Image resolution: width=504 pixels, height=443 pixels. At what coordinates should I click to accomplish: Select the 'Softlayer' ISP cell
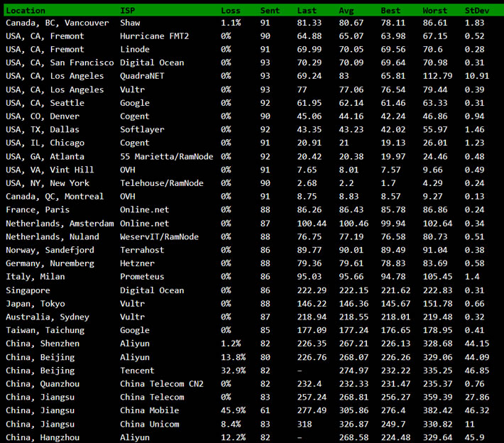[x=142, y=129]
